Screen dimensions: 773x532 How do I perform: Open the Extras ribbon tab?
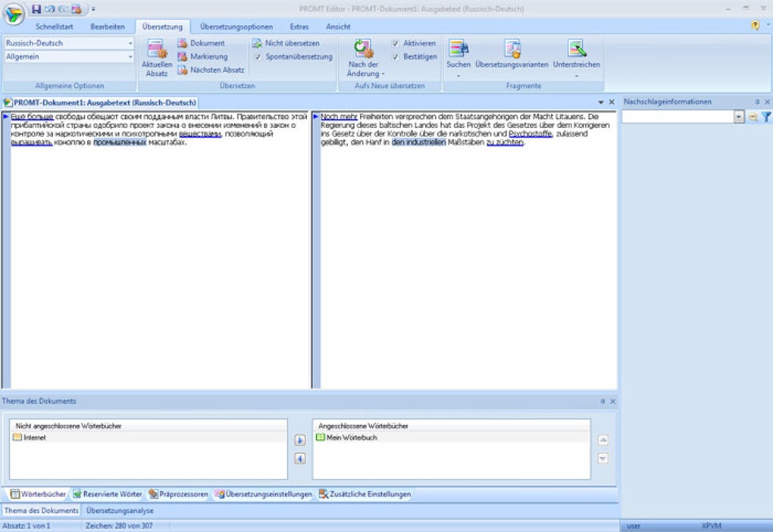299,27
